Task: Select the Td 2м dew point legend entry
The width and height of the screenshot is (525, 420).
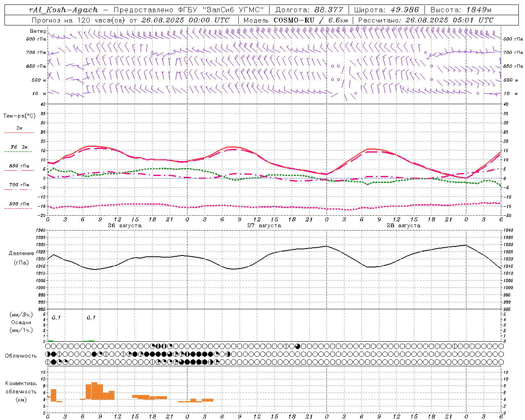Action: (19, 147)
